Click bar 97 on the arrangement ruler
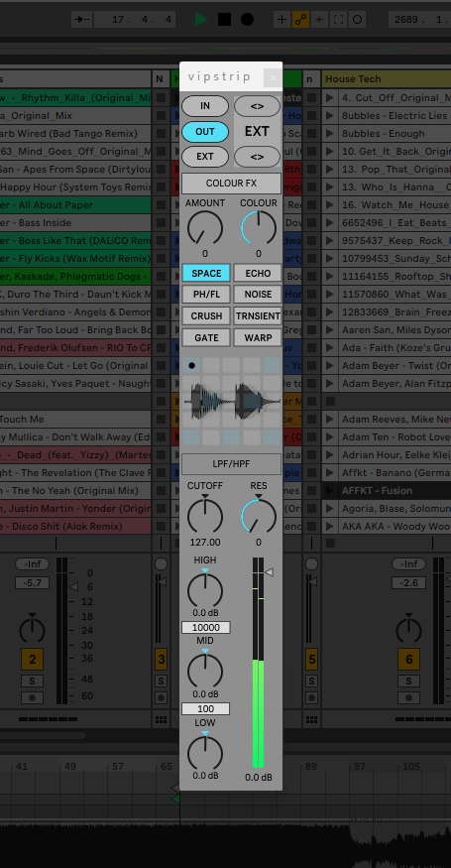The image size is (451, 868). (x=360, y=767)
